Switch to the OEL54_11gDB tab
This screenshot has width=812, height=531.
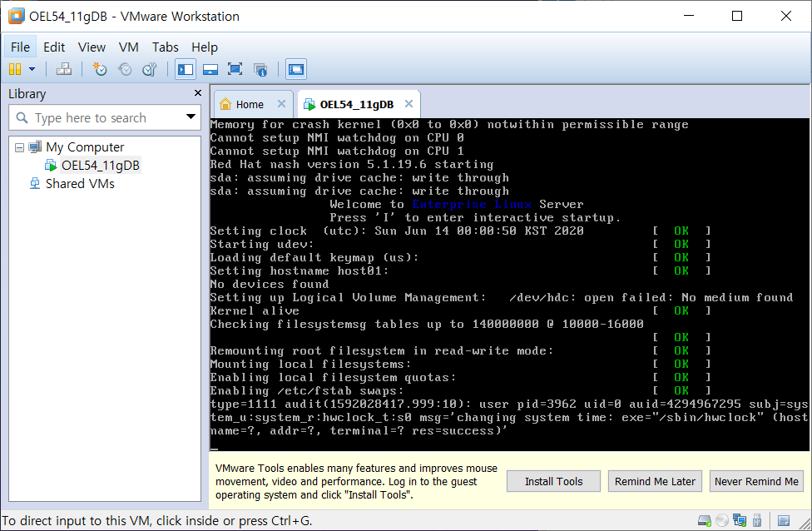tap(357, 105)
